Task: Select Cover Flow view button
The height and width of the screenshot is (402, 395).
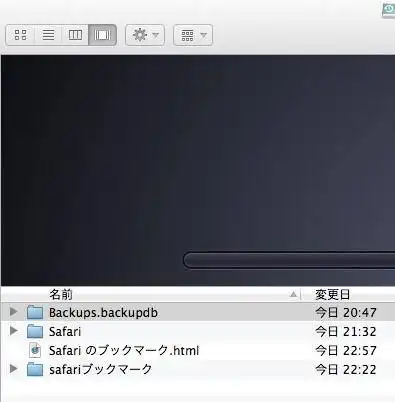Action: (102, 35)
